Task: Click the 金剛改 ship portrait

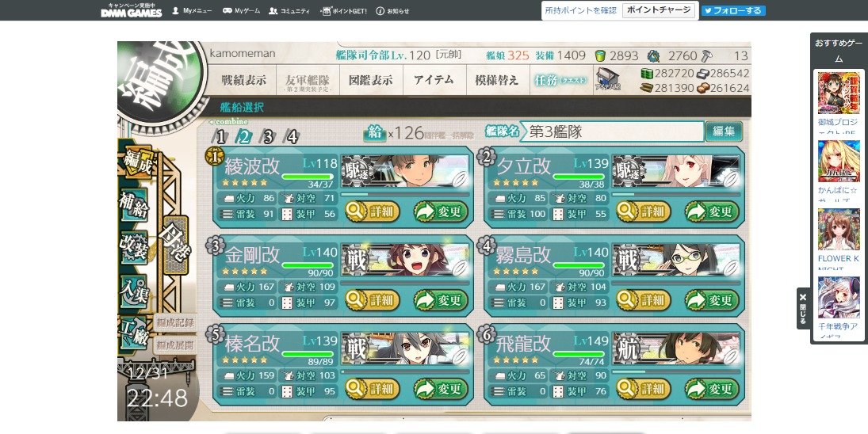Action: 405,261
